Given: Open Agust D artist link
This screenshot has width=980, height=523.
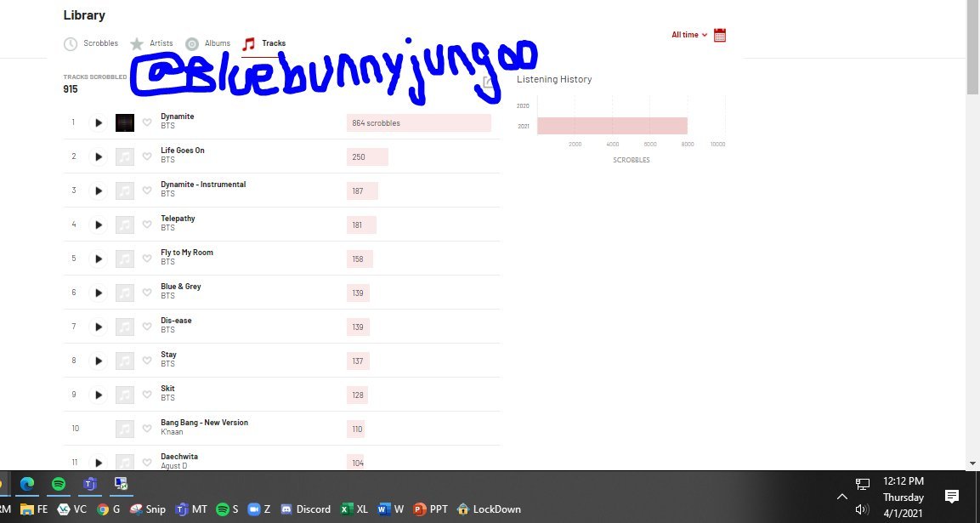Looking at the screenshot, I should (173, 465).
